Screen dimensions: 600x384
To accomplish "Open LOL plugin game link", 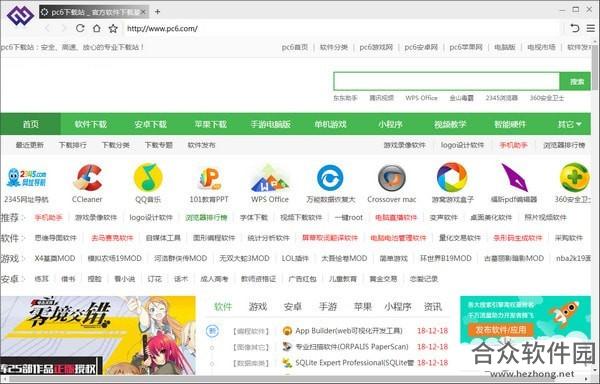I will click(295, 258).
